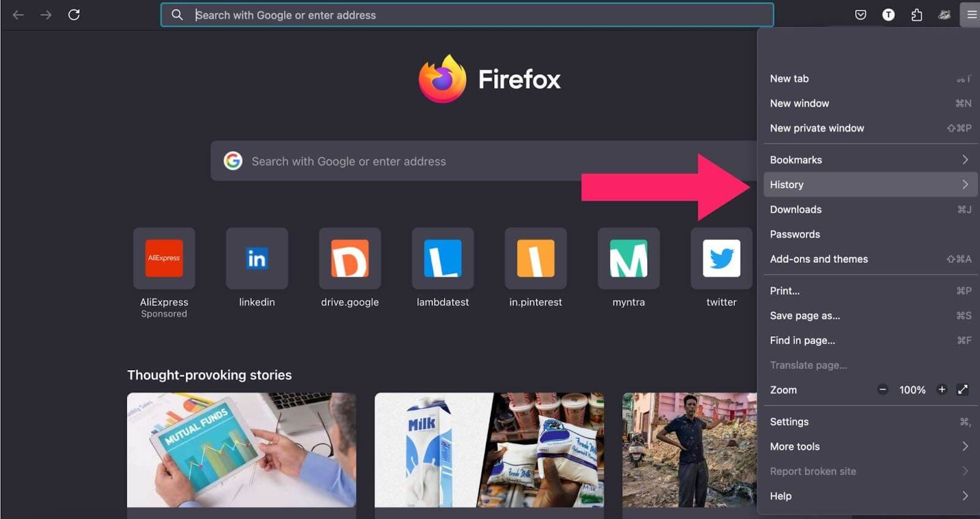Open the in.pinterest shortcut tile
Screen dimensions: 980x519
point(535,258)
